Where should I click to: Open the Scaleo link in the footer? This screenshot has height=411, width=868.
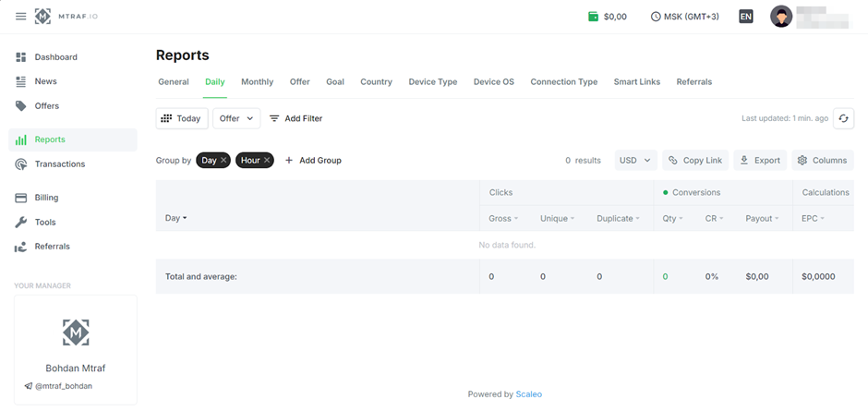click(x=529, y=394)
